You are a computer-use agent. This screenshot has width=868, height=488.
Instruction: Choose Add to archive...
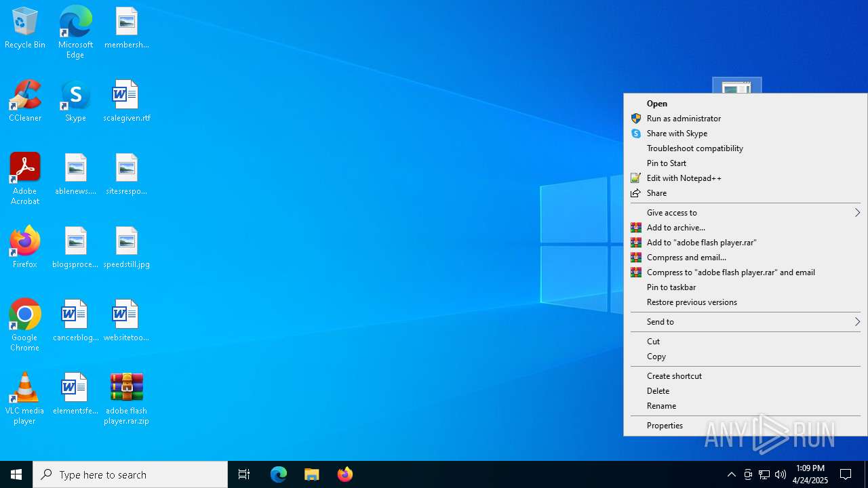pyautogui.click(x=745, y=228)
